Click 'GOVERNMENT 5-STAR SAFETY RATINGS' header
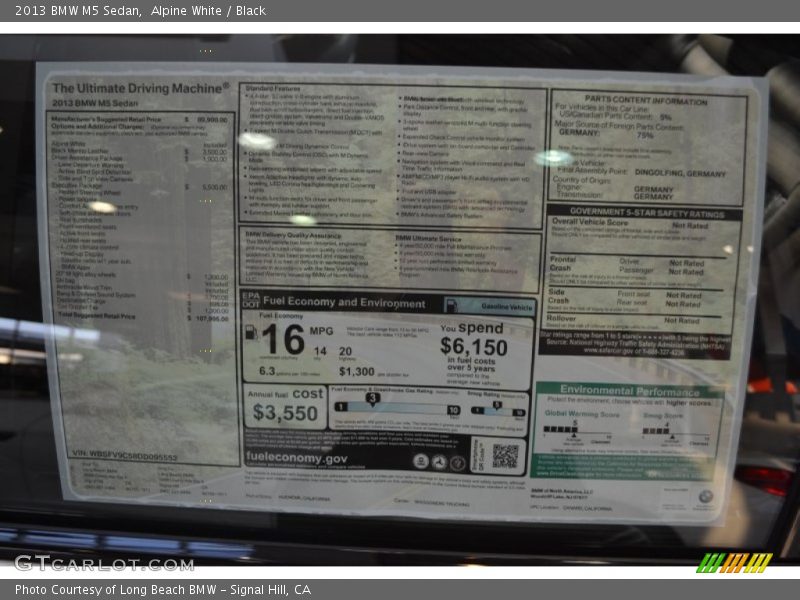Image resolution: width=800 pixels, height=600 pixels. point(647,212)
